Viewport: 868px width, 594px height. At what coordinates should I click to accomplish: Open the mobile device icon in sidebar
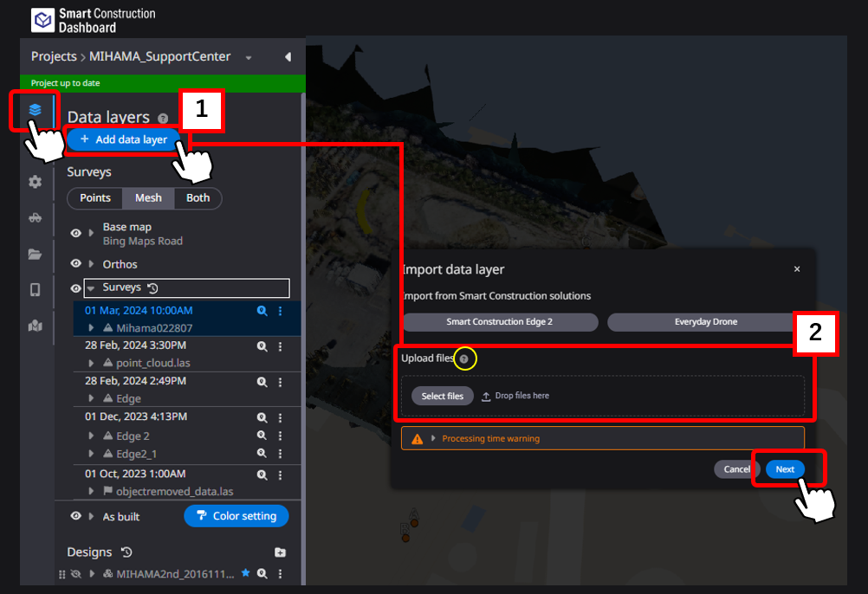[35, 290]
